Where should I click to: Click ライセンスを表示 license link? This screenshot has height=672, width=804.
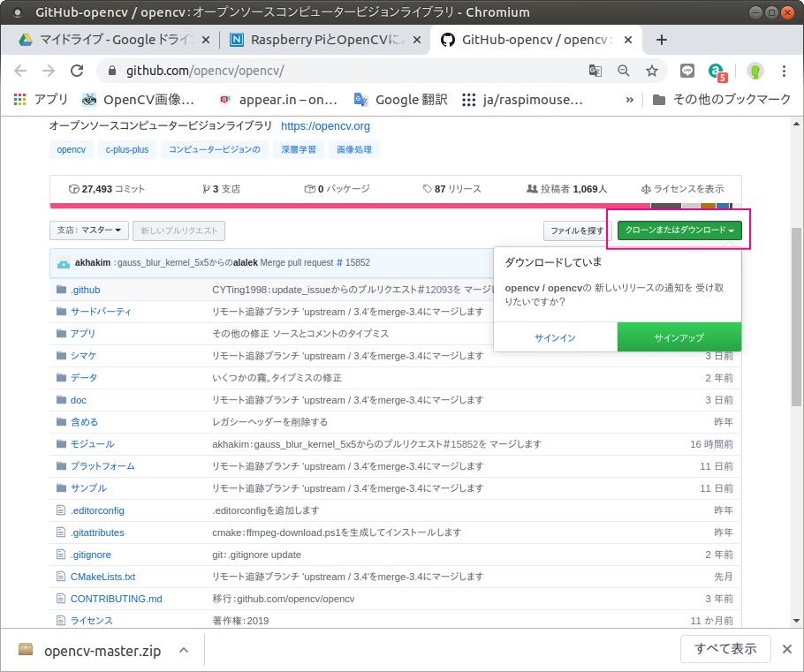pyautogui.click(x=682, y=189)
